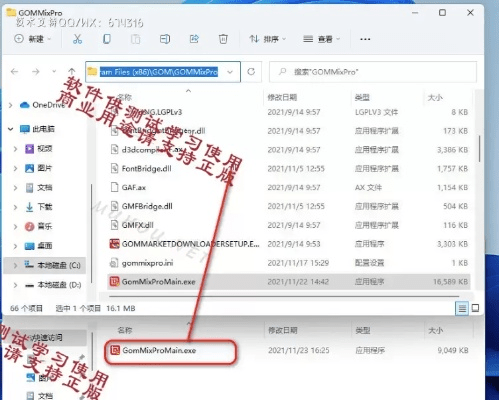Viewport: 499px width, 400px height.
Task: Open the three-dots more options menu
Action: pos(365,39)
